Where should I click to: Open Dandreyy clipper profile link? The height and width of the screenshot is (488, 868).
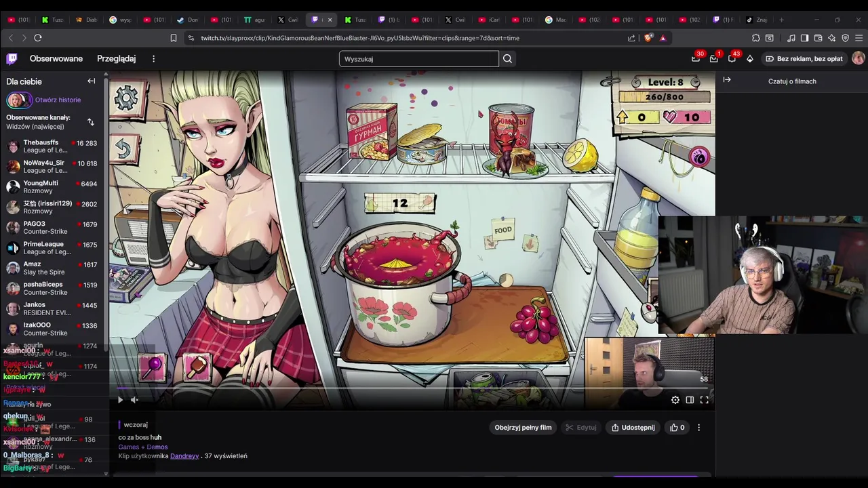(x=184, y=456)
